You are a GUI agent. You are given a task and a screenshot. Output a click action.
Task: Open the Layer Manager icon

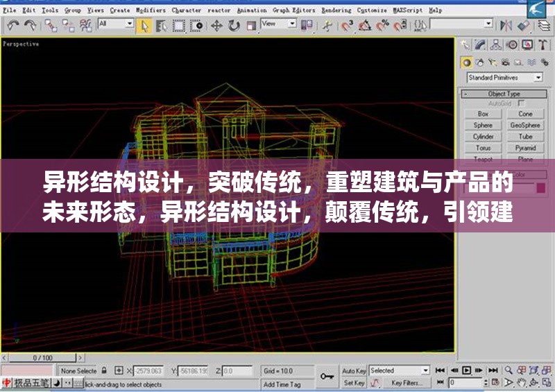(x=544, y=26)
